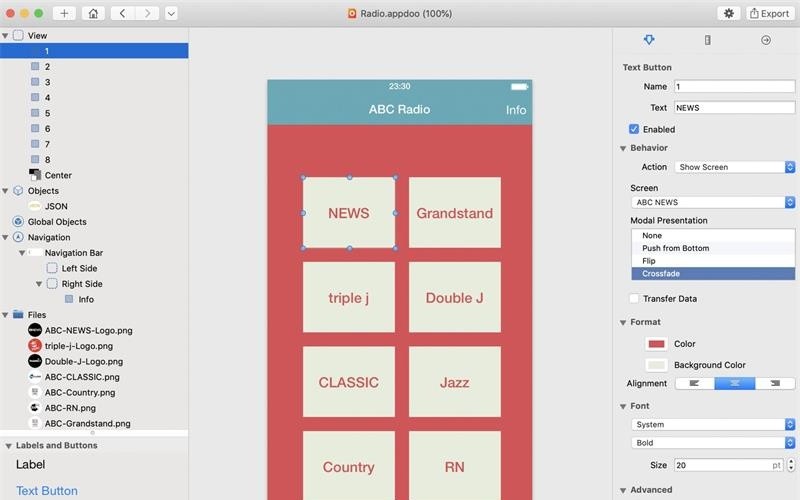Pick the Label component from library
The width and height of the screenshot is (800, 500).
(x=31, y=464)
